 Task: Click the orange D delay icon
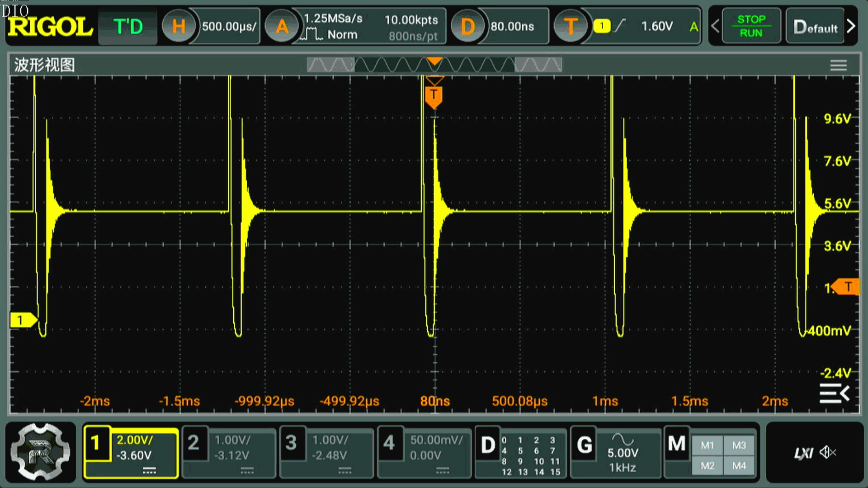(467, 26)
